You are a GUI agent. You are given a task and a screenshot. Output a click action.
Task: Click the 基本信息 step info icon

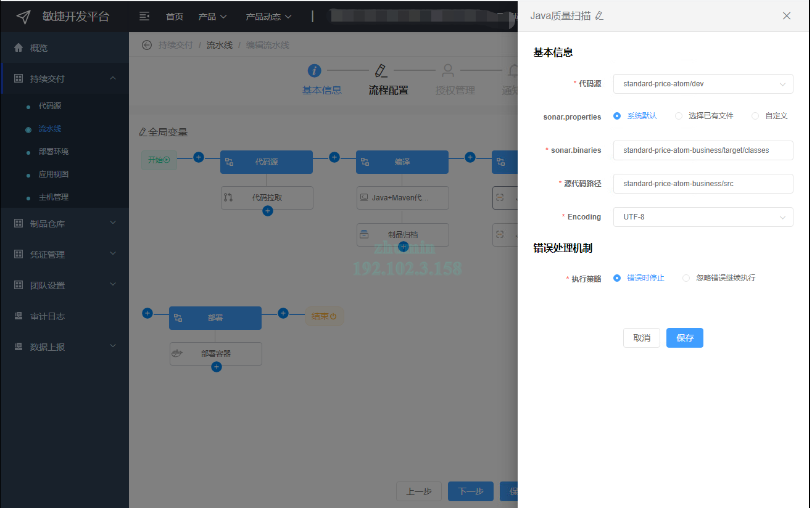click(314, 70)
